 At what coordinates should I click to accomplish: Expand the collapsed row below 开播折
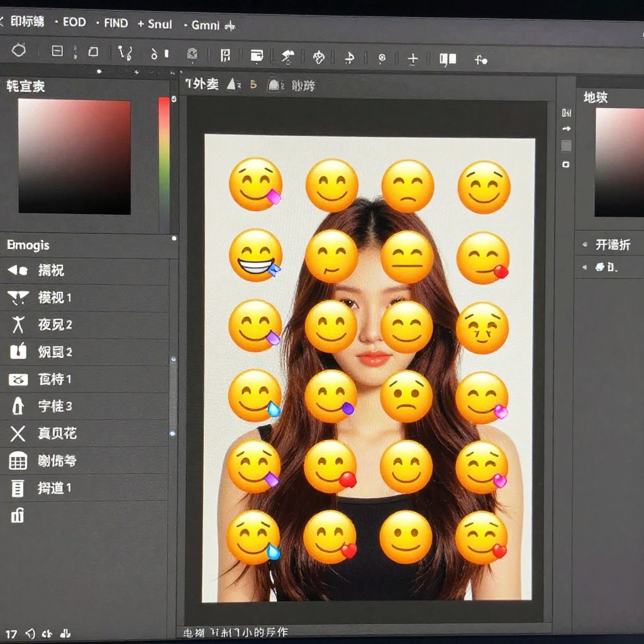584,267
